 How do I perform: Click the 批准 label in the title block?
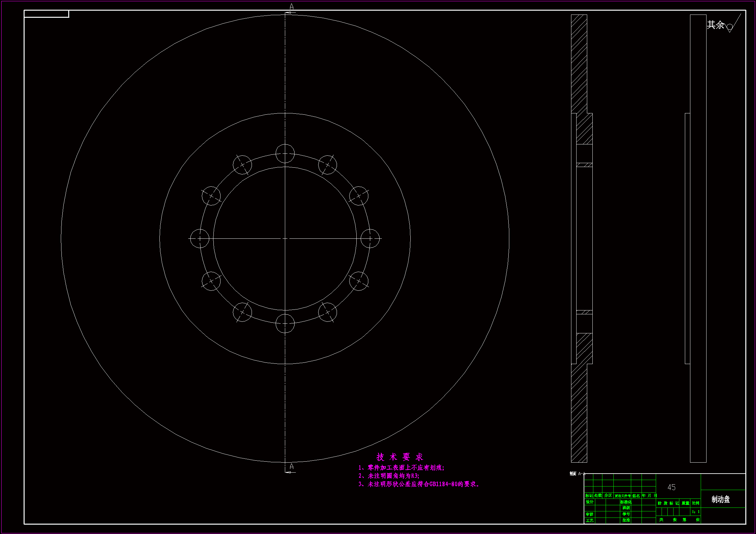tap(626, 520)
